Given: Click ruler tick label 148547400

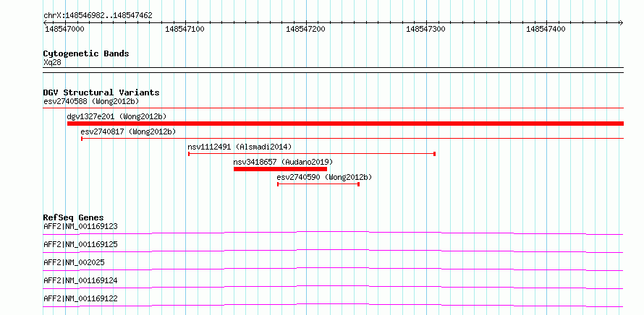Looking at the screenshot, I should pos(546,29).
